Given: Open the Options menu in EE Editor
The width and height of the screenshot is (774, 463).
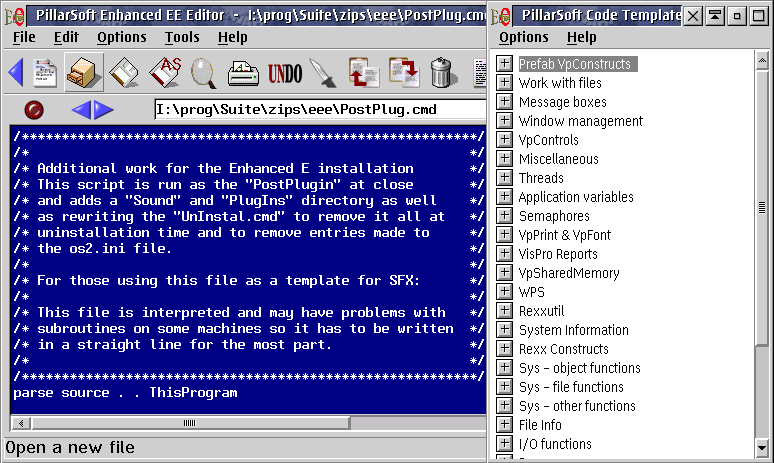Looking at the screenshot, I should point(121,38).
